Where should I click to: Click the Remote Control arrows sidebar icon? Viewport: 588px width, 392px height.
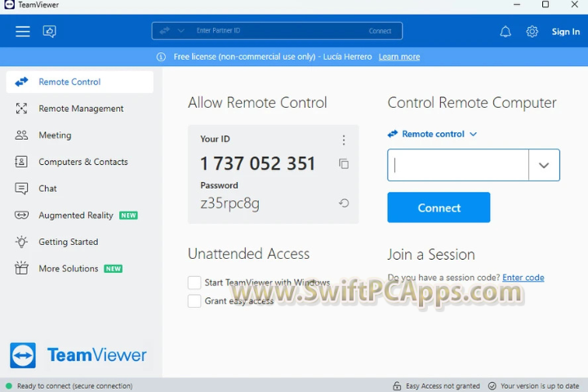(x=21, y=82)
